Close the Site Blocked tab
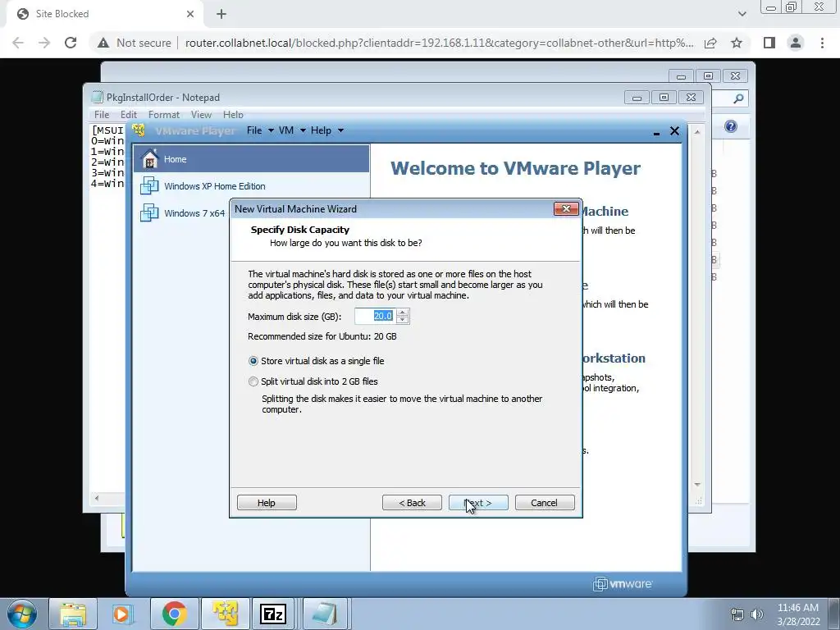 click(x=189, y=14)
